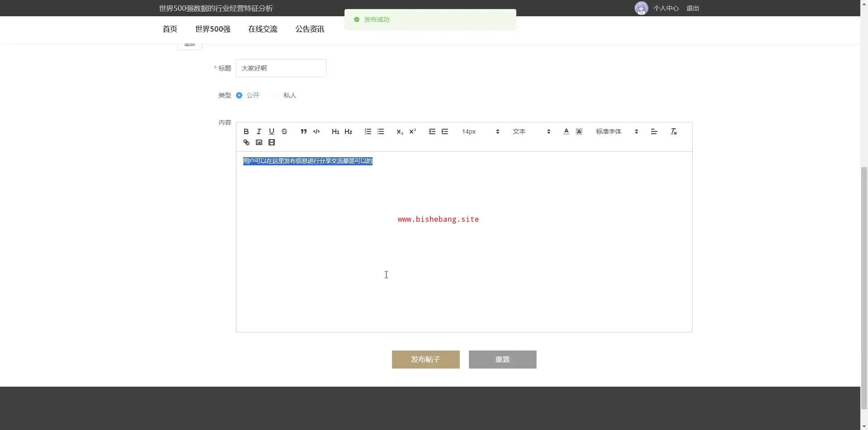Open the 标准字体 font family dropdown

(x=616, y=131)
